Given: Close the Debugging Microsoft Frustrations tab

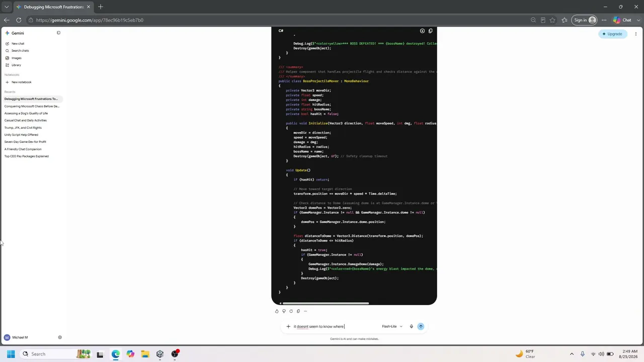Looking at the screenshot, I should [x=89, y=7].
